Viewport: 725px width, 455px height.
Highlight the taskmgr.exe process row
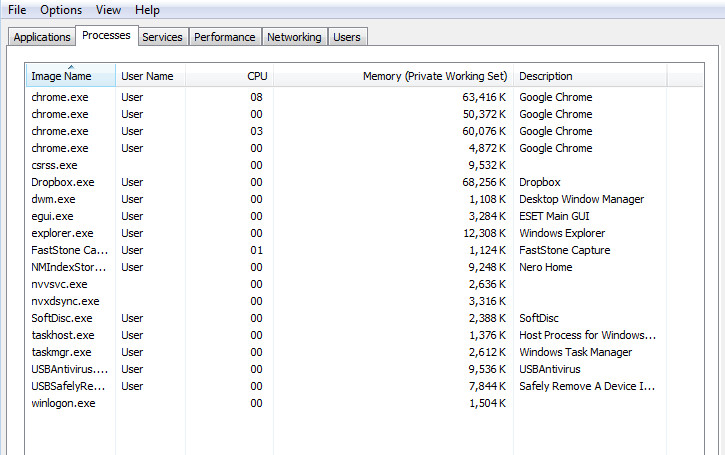coord(61,352)
